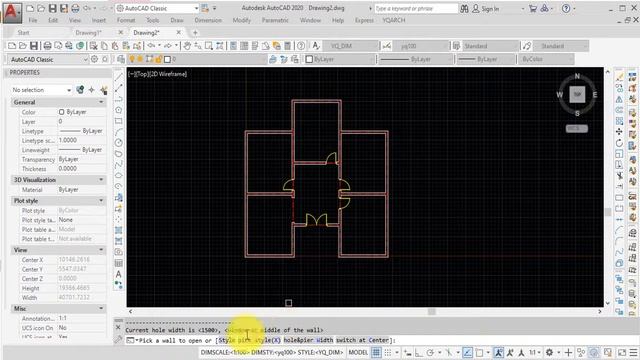Open the annotation scale 1:1 dropdown

point(535,352)
